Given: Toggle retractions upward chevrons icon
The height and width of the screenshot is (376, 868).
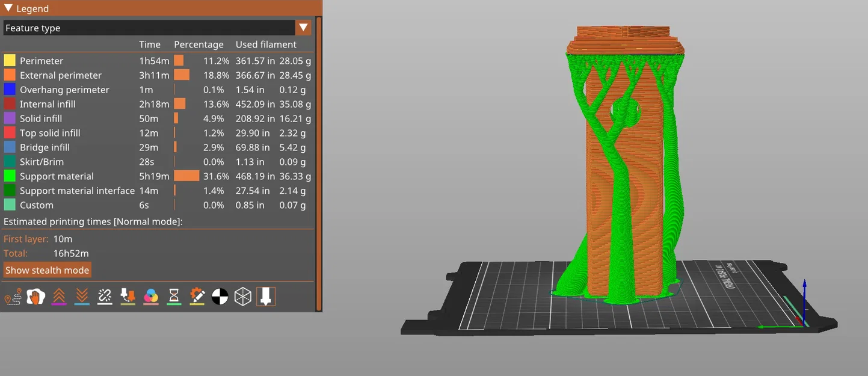Looking at the screenshot, I should point(58,297).
